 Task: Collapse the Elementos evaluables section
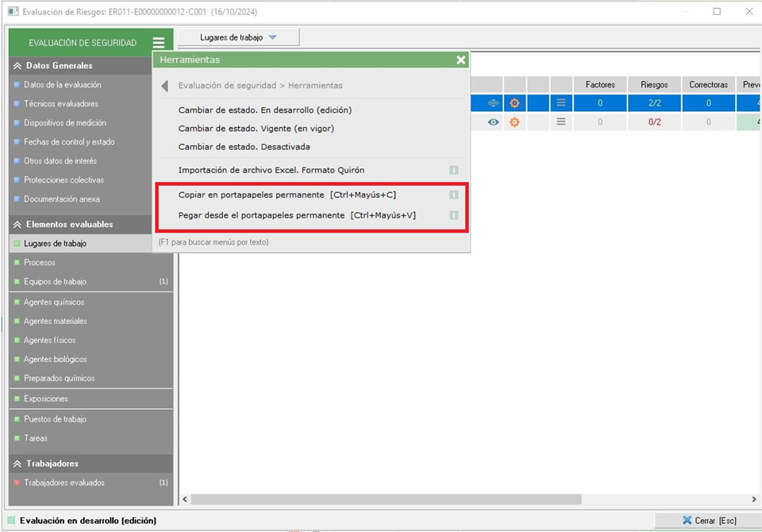(17, 225)
